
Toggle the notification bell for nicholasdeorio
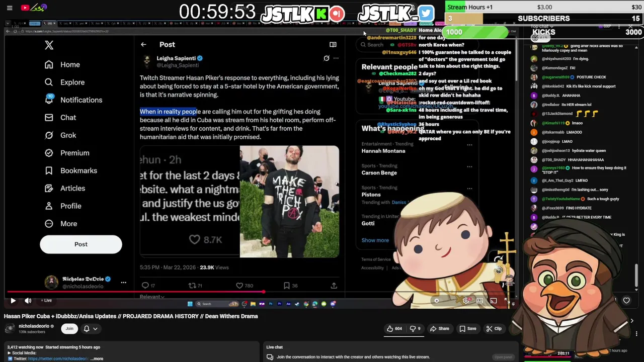[x=87, y=329]
